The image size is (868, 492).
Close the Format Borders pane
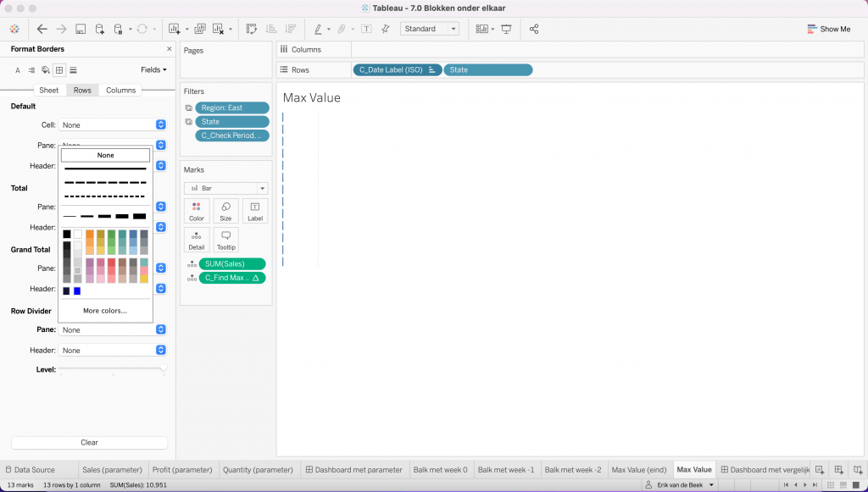[170, 49]
